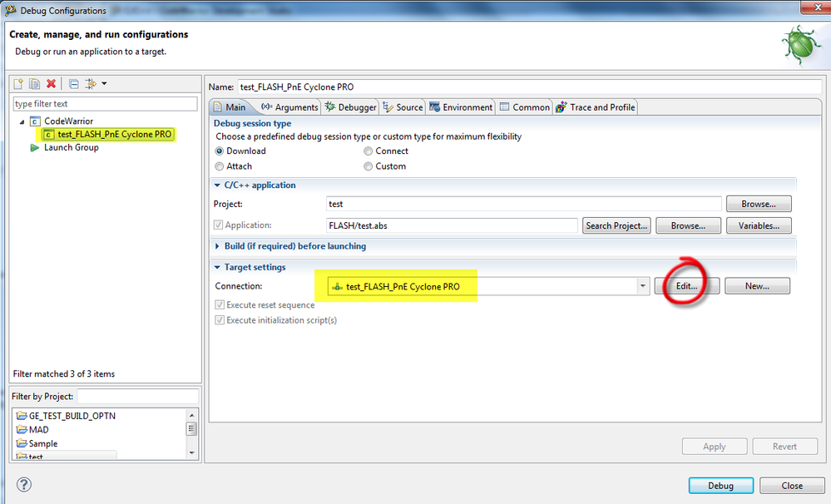Open the filter menu dropdown arrow
831x504 pixels.
point(105,84)
